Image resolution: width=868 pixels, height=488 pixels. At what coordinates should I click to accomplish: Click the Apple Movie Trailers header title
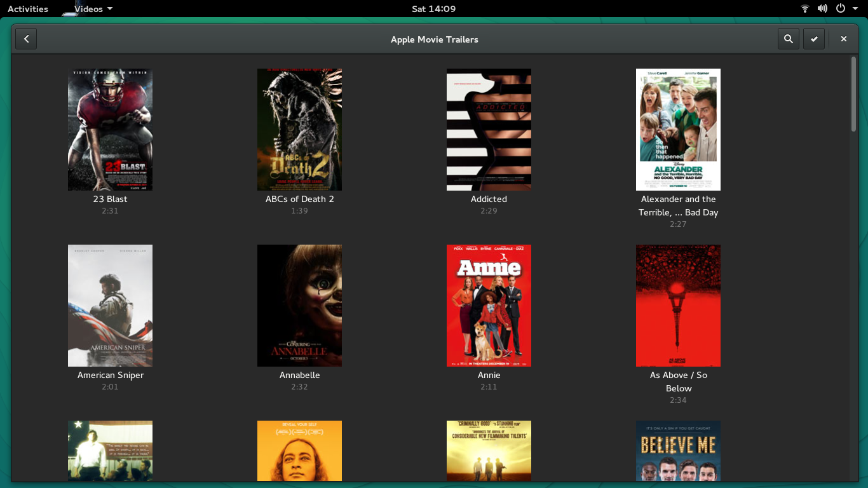[x=434, y=39]
